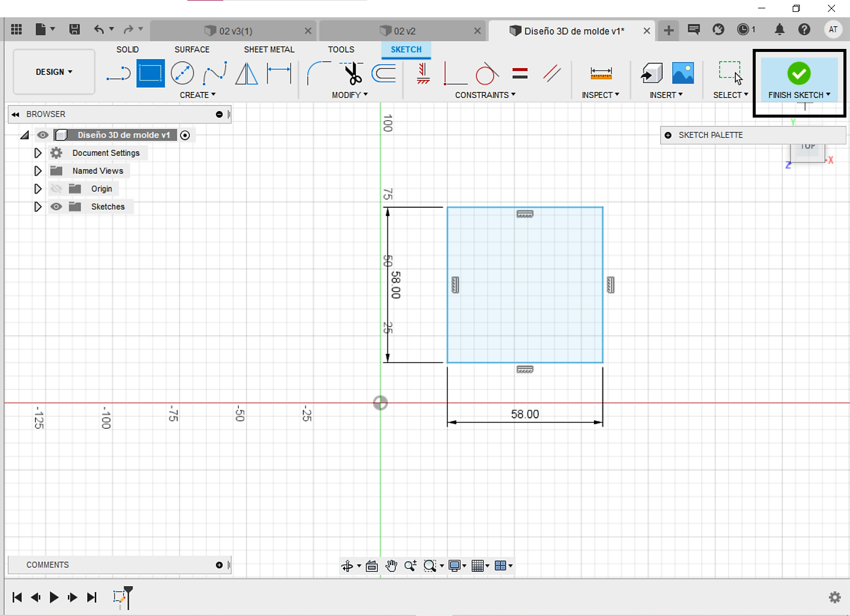Expand the Sketch Palette panel

pos(668,135)
